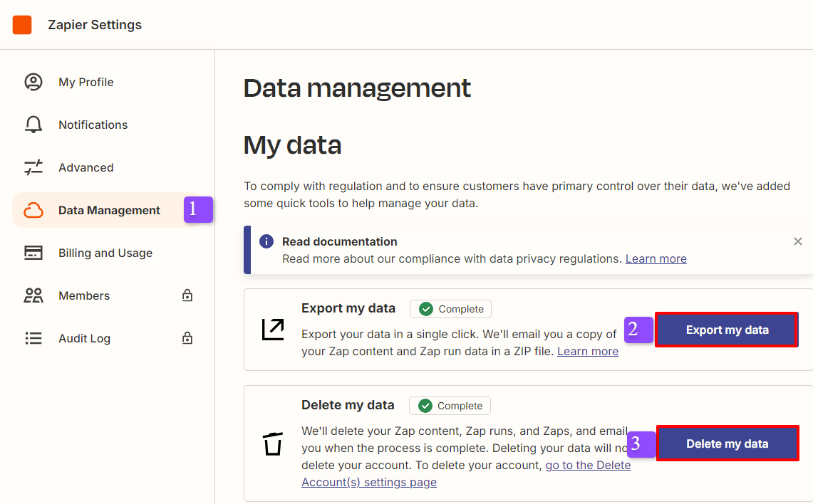Screen dimensions: 813x504
Task: Select the Audit Log list icon
Action: (x=33, y=338)
